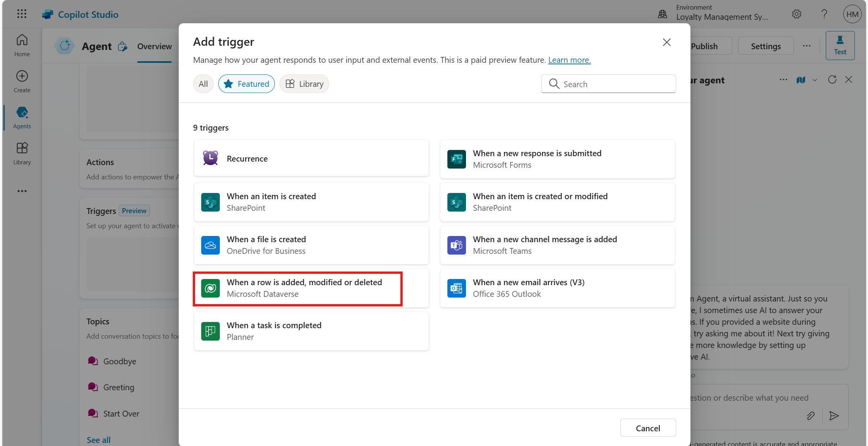Open the app launcher waffle menu
The height and width of the screenshot is (446, 868).
(x=22, y=14)
